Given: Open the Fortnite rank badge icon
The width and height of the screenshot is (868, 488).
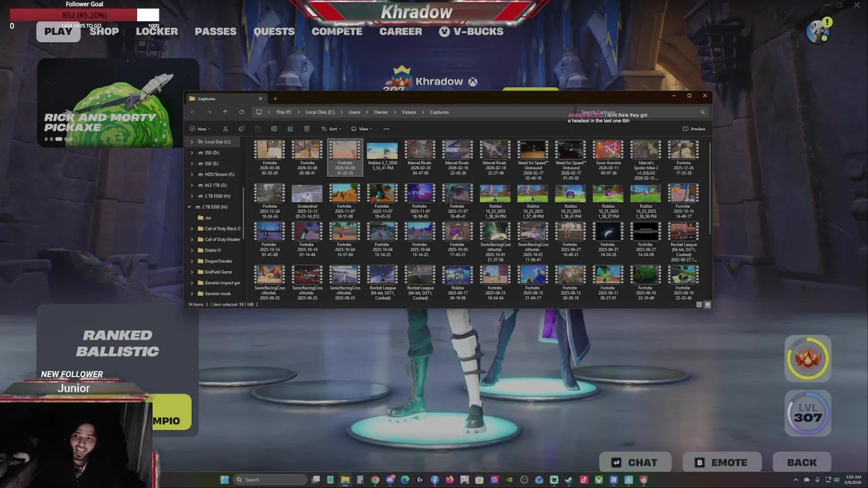Looking at the screenshot, I should 808,359.
